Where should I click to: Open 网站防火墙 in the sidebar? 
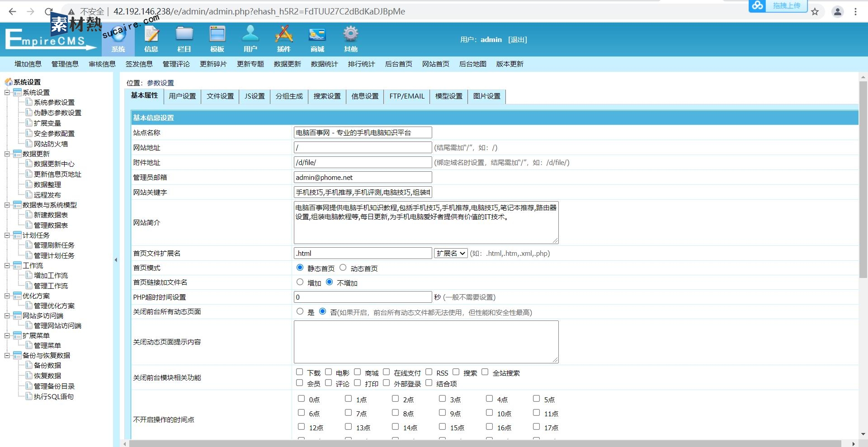(51, 144)
